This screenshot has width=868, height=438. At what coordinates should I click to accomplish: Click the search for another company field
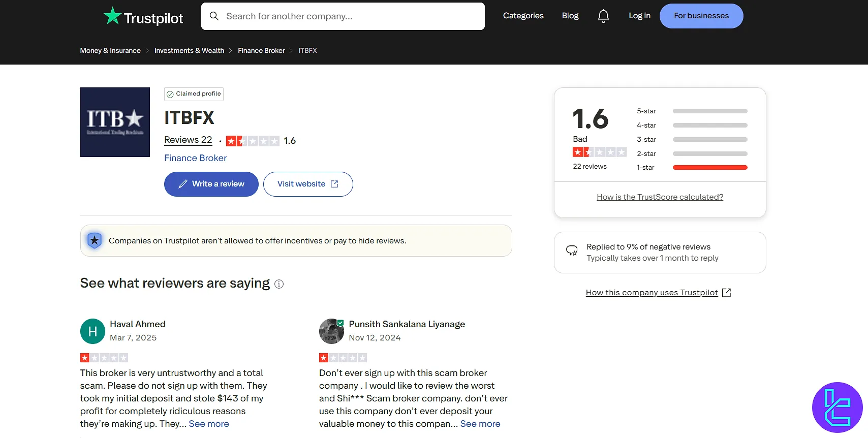[x=343, y=16]
